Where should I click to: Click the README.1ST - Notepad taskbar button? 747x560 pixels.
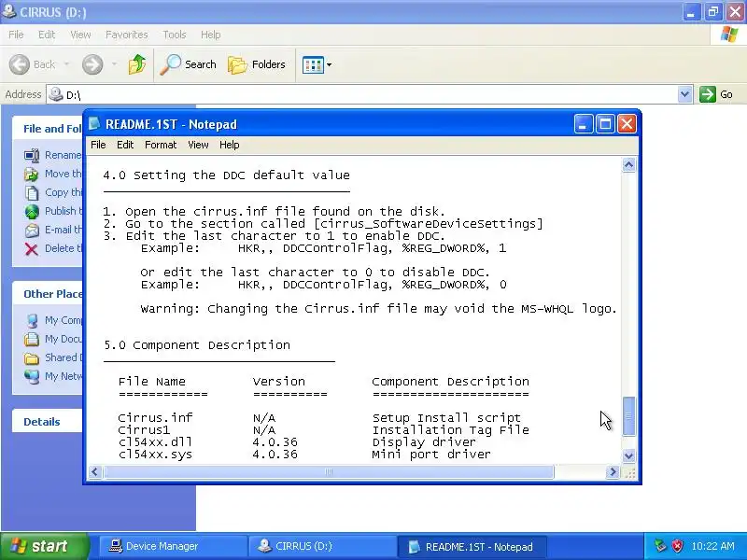point(472,546)
